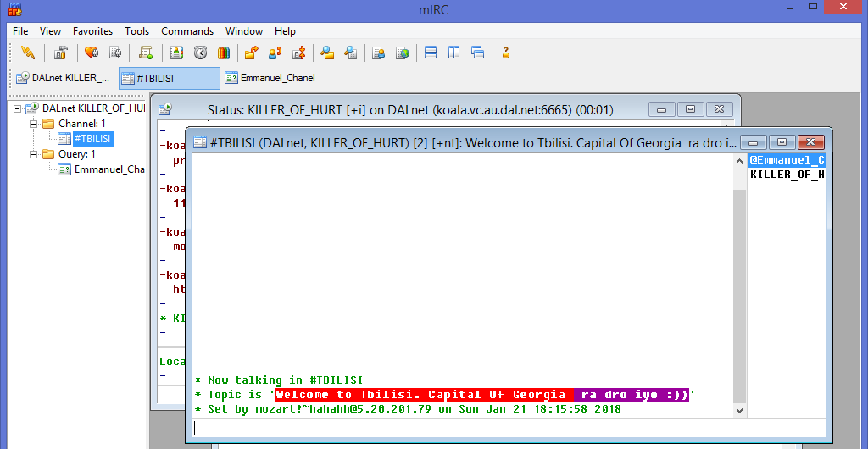868x449 pixels.
Task: Open the Notify List toolbar icon
Action: coord(379,53)
